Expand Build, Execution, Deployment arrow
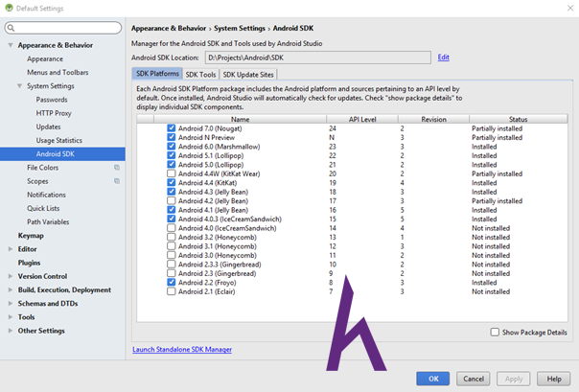This screenshot has width=579, height=392. click(x=11, y=289)
